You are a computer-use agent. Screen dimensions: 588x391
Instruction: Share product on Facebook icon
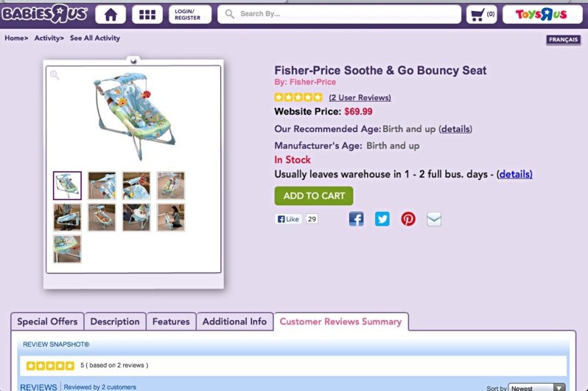pyautogui.click(x=356, y=219)
